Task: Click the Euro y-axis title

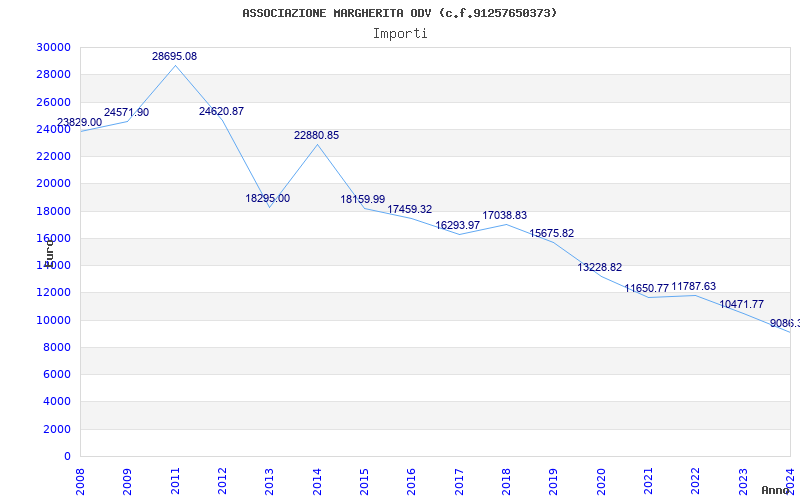Action: click(49, 252)
